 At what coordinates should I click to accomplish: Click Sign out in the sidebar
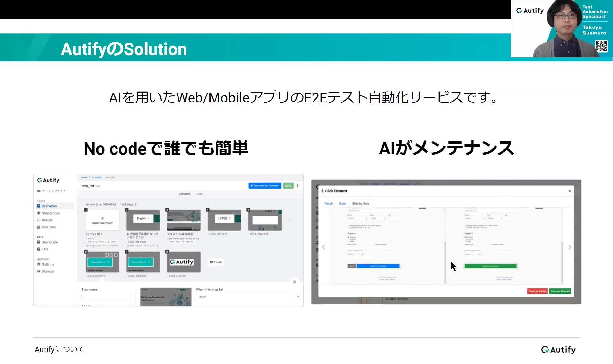(46, 271)
